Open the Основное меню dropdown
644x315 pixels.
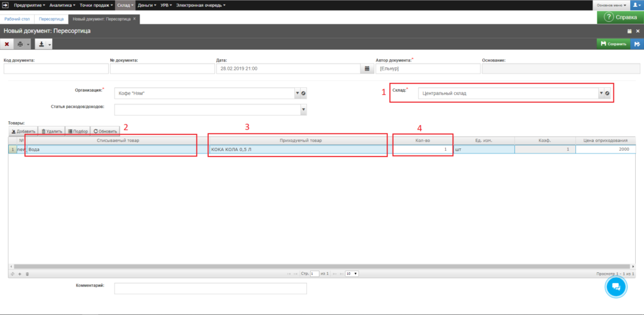pyautogui.click(x=610, y=5)
